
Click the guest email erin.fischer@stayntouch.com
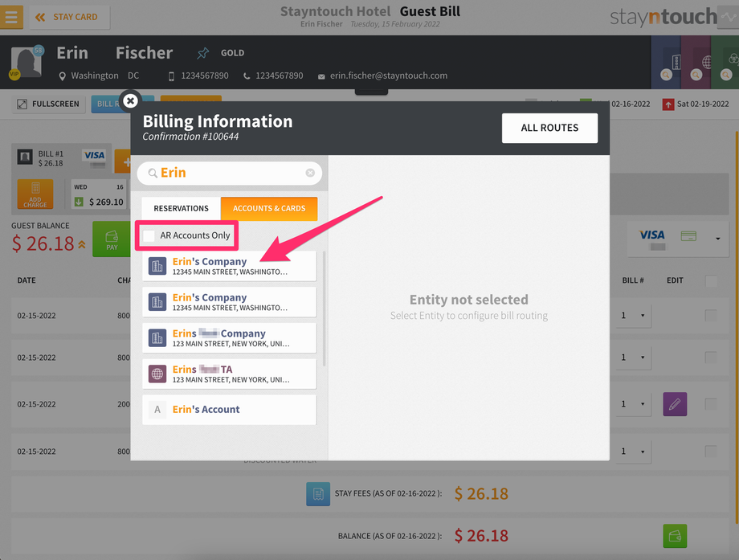388,76
